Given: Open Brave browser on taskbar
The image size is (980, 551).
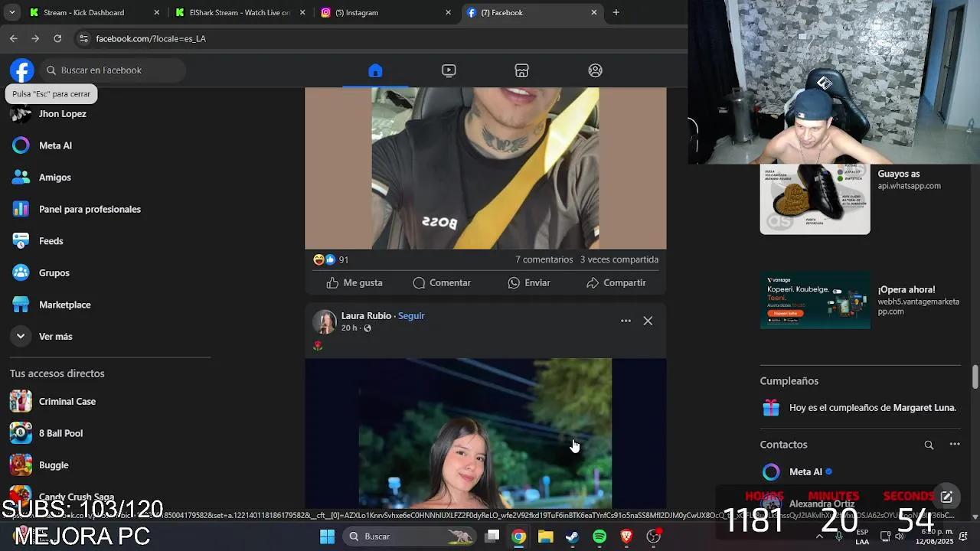Looking at the screenshot, I should 626,536.
